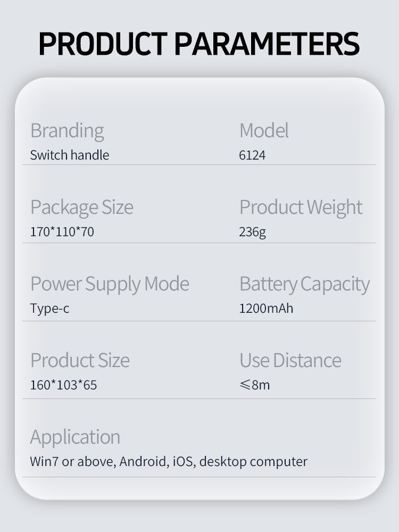
Task: Select the 236g weight value
Action: (x=253, y=232)
